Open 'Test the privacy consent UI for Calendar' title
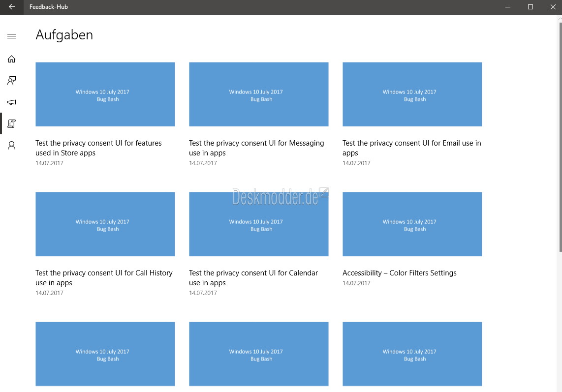The width and height of the screenshot is (562, 392). (x=253, y=278)
